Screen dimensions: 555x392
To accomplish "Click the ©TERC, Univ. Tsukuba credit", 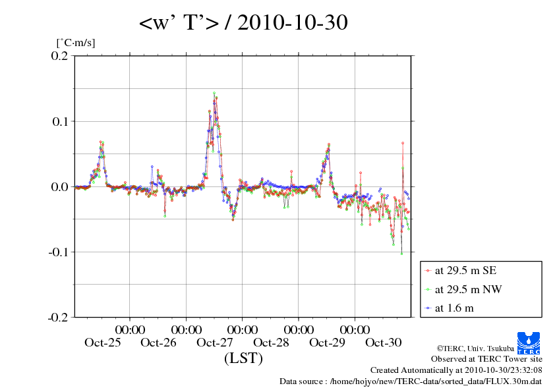I will pos(475,349).
